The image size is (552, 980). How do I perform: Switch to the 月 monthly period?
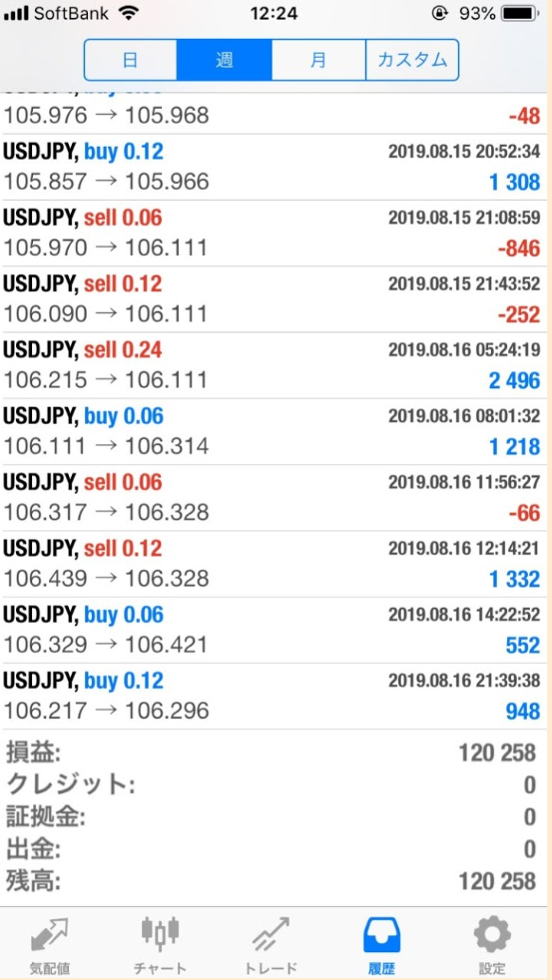(x=318, y=60)
